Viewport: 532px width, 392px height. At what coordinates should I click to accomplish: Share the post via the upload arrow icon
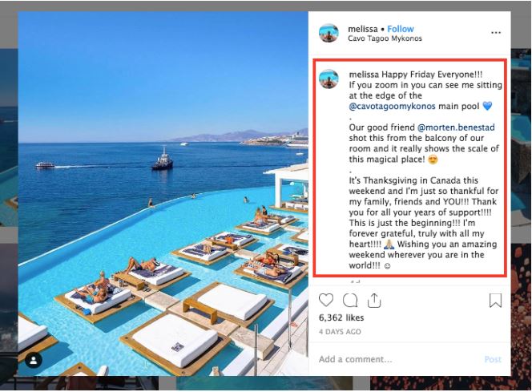pyautogui.click(x=374, y=301)
